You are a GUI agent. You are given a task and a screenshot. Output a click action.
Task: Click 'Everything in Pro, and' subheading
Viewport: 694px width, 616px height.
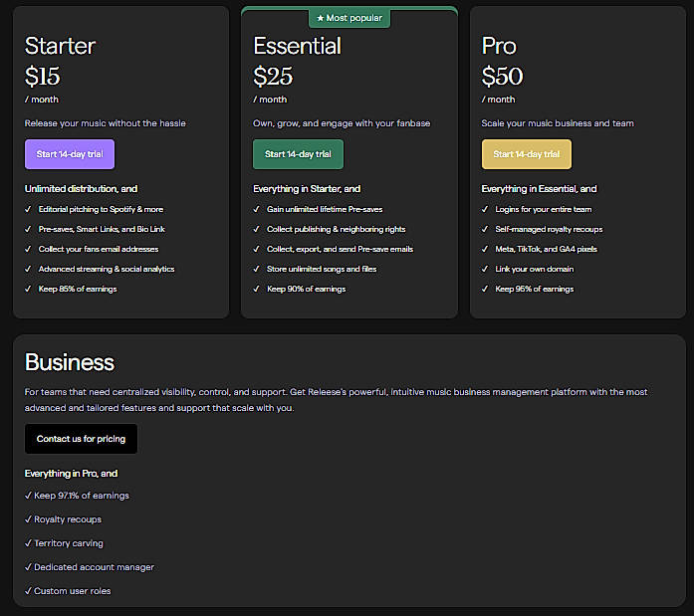pyautogui.click(x=72, y=474)
